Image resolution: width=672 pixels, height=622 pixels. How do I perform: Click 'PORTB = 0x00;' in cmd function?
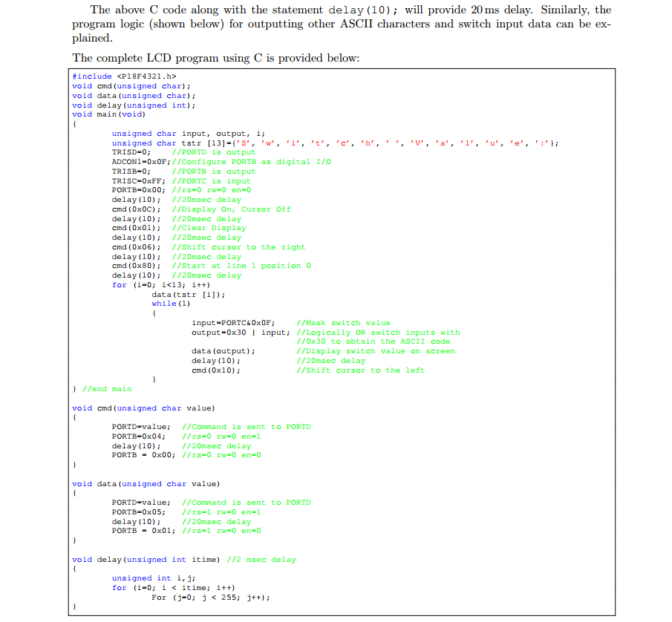click(143, 455)
